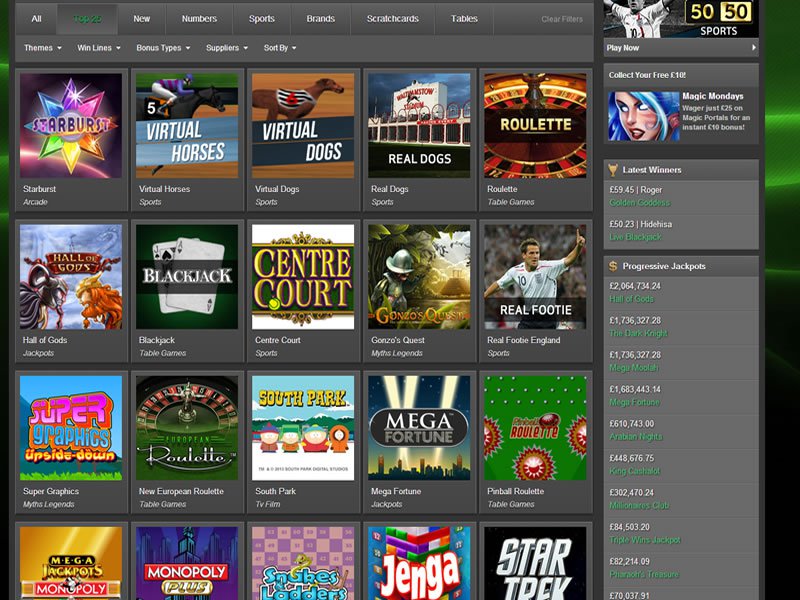800x600 pixels.
Task: Expand the Bonus Types dropdown
Action: tap(163, 48)
